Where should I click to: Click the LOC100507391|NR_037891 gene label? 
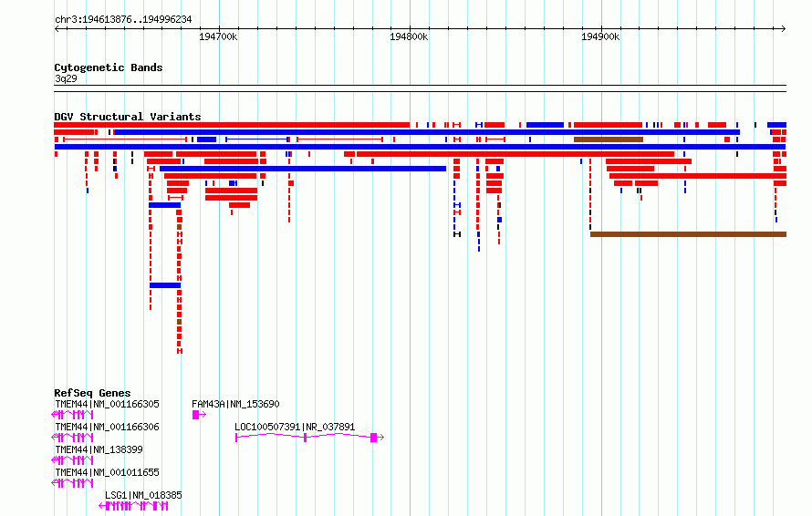pyautogui.click(x=295, y=427)
